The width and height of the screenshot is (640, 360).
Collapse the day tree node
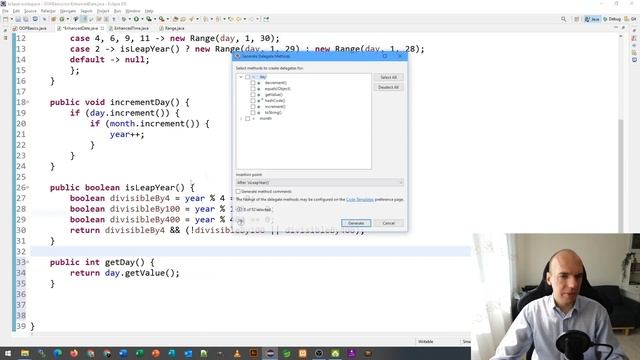pyautogui.click(x=241, y=77)
